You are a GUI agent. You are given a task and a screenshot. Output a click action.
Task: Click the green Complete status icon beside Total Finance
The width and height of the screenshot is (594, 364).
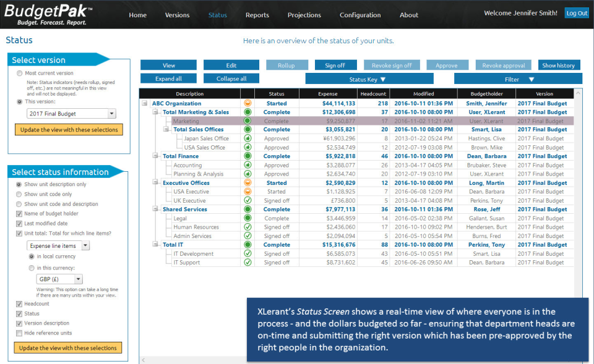(248, 156)
